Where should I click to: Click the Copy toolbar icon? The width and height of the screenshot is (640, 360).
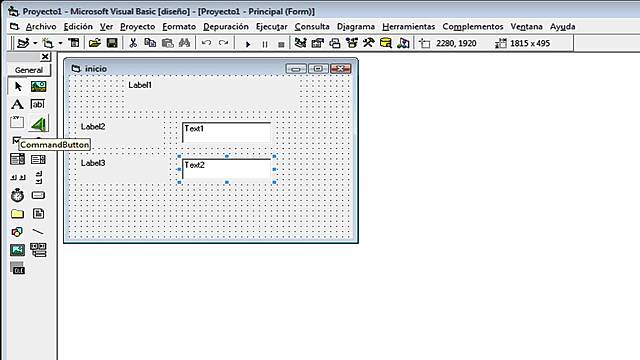[150, 43]
